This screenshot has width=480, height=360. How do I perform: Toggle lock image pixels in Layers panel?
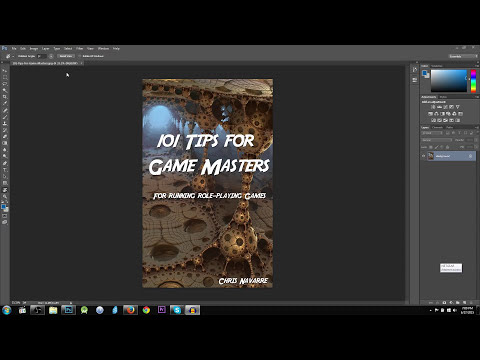tap(437, 147)
